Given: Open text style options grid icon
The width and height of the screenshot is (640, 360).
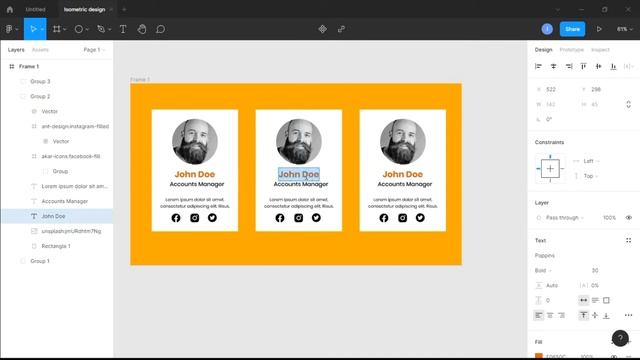Looking at the screenshot, I should click(x=629, y=240).
